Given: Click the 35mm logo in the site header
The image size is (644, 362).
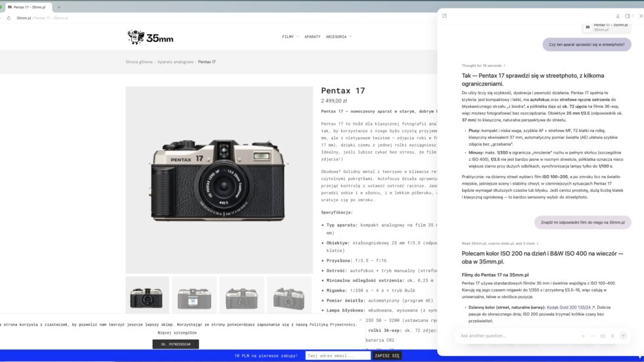Looking at the screenshot, I should [150, 37].
